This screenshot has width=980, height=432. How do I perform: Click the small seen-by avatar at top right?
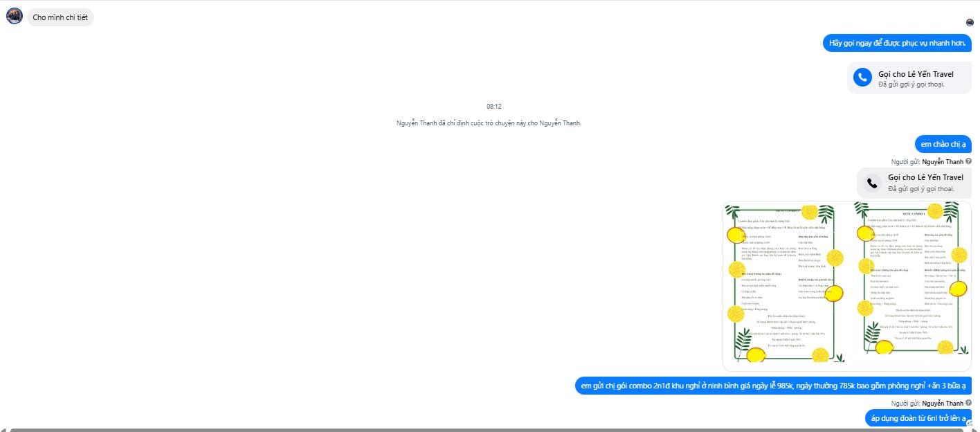coord(970,23)
